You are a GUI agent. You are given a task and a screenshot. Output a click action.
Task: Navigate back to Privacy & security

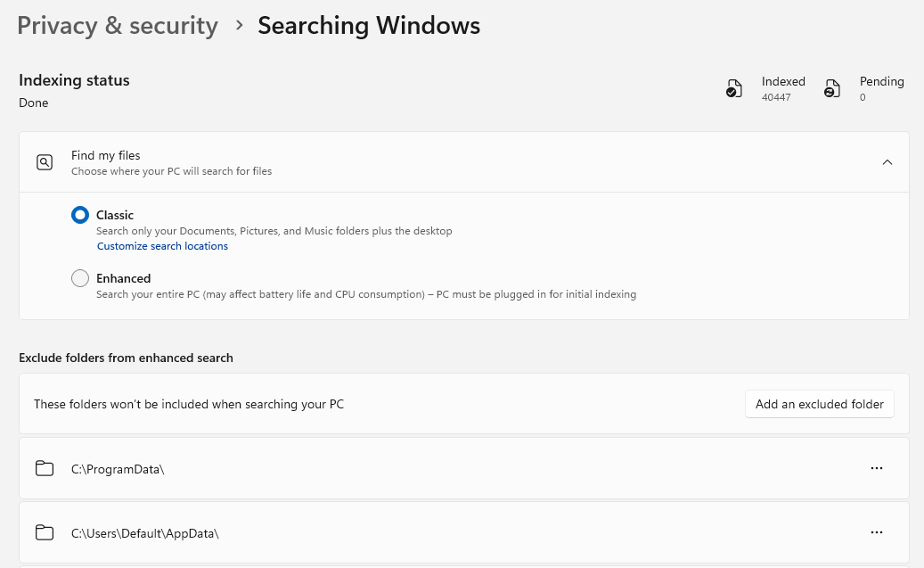pos(117,26)
